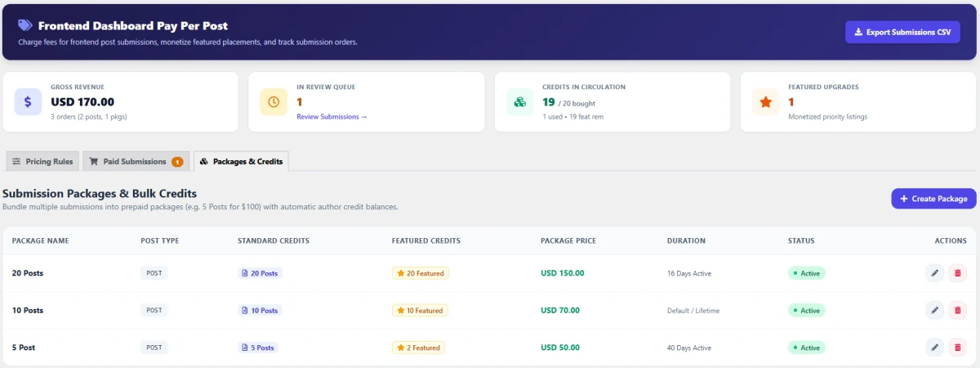980x368 pixels.
Task: Edit the 10 Posts package
Action: coord(934,311)
